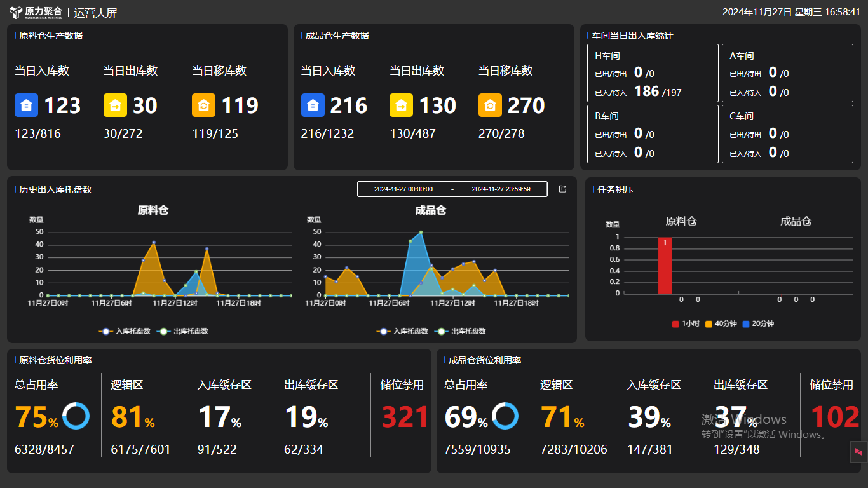Image resolution: width=868 pixels, height=488 pixels.
Task: Open the end date picker 2024-11-27 23:59:59
Action: coord(501,189)
